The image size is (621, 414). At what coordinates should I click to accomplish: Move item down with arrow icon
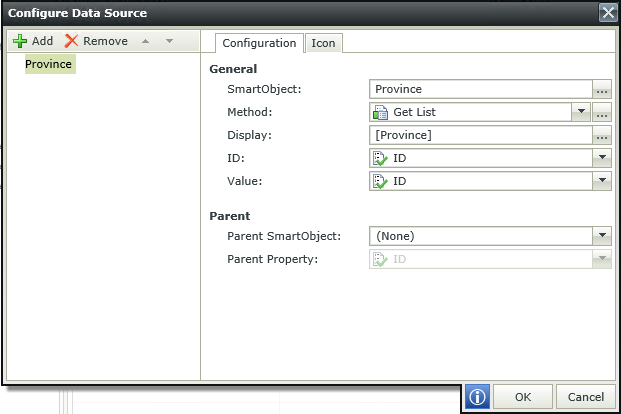point(169,41)
